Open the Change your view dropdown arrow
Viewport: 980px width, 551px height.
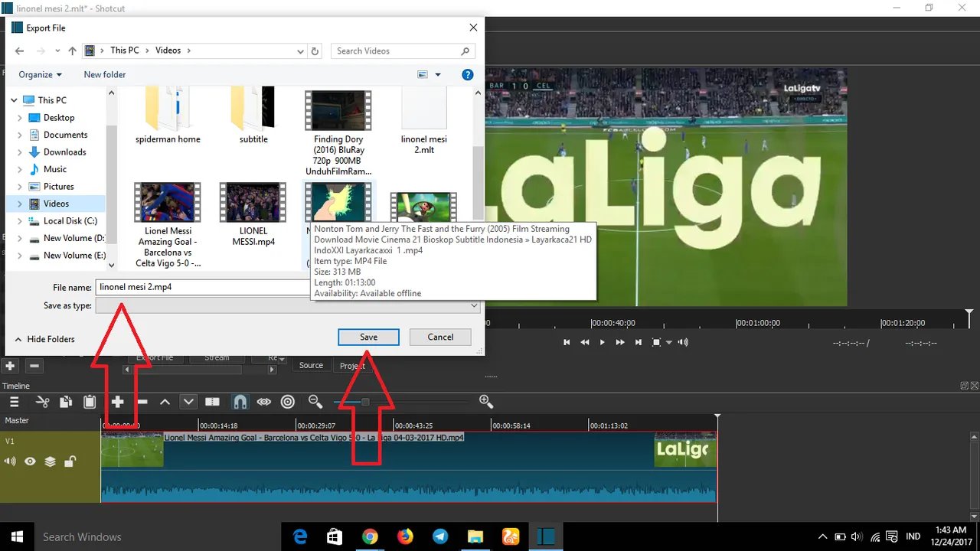click(x=438, y=75)
